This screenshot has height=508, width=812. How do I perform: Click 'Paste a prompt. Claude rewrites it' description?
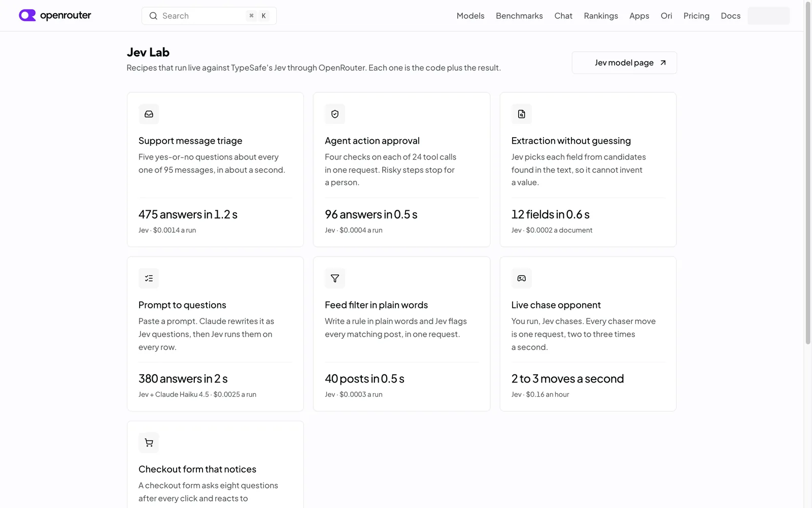click(x=206, y=334)
